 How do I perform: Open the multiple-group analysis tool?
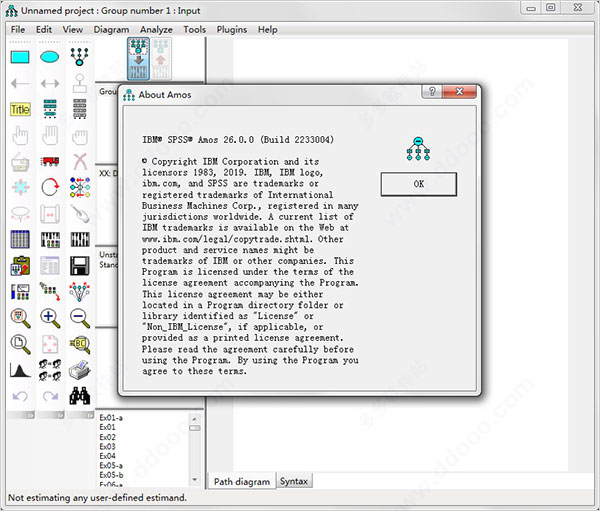pyautogui.click(x=50, y=370)
